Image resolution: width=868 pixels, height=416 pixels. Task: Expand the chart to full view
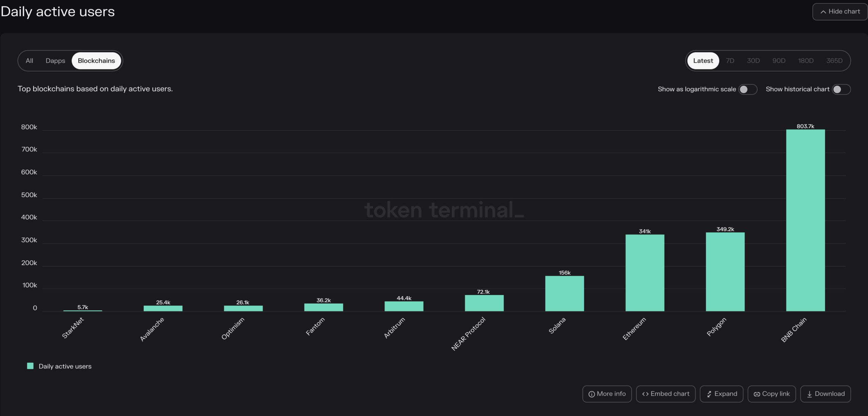722,394
